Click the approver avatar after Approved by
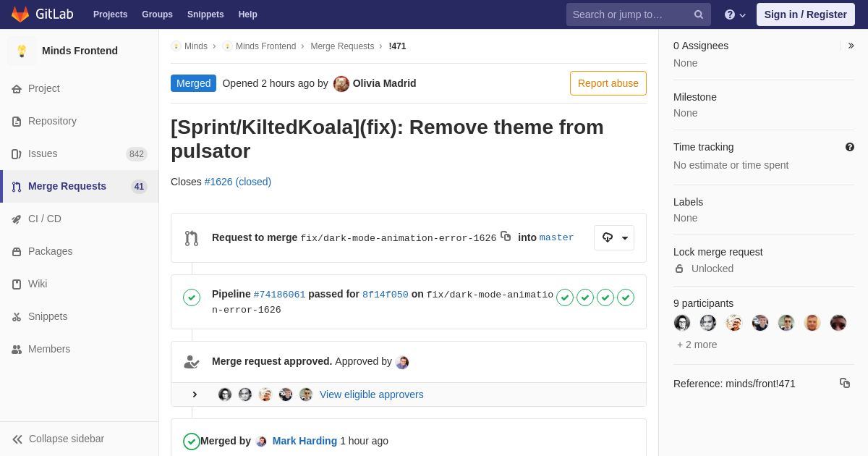Screen dimensions: 868x456 coord(402,362)
